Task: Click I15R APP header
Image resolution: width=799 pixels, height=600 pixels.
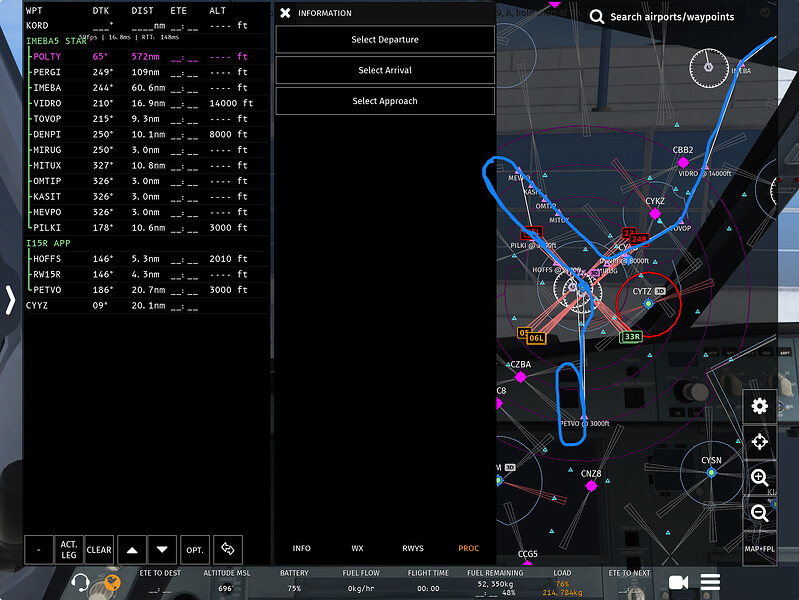Action: coord(48,243)
